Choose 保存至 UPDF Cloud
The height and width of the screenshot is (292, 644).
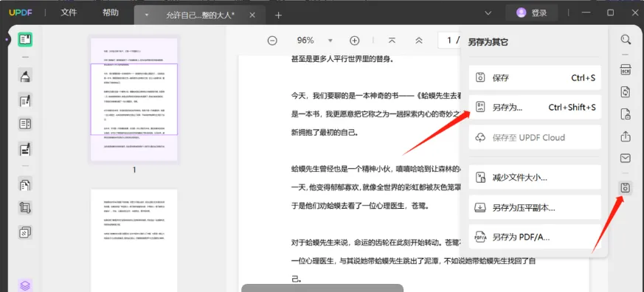pyautogui.click(x=535, y=137)
